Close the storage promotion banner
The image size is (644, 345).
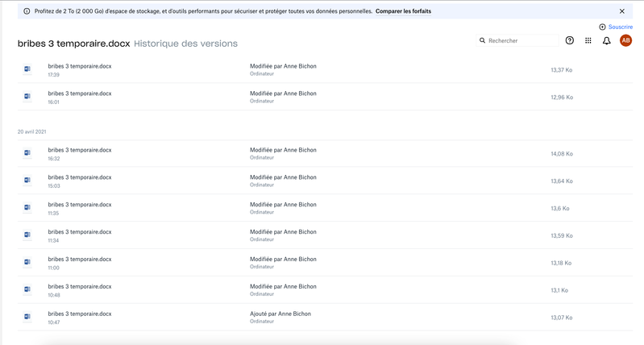pos(622,11)
